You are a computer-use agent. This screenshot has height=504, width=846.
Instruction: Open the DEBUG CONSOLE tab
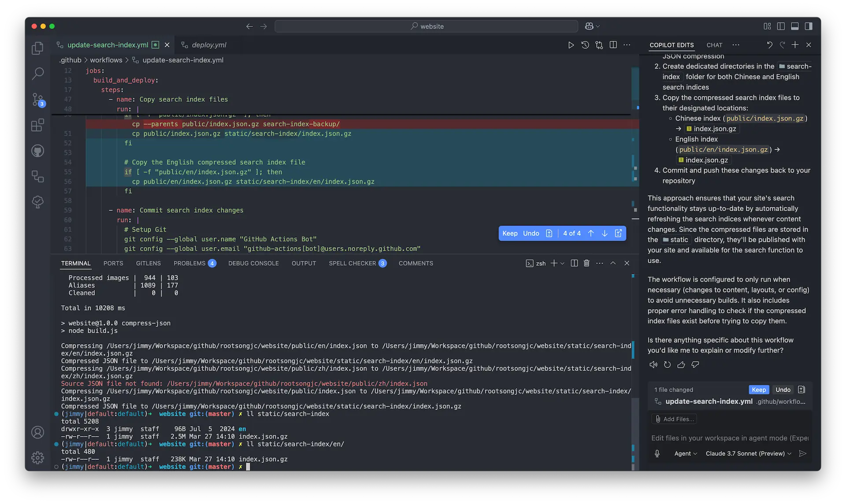coord(253,263)
